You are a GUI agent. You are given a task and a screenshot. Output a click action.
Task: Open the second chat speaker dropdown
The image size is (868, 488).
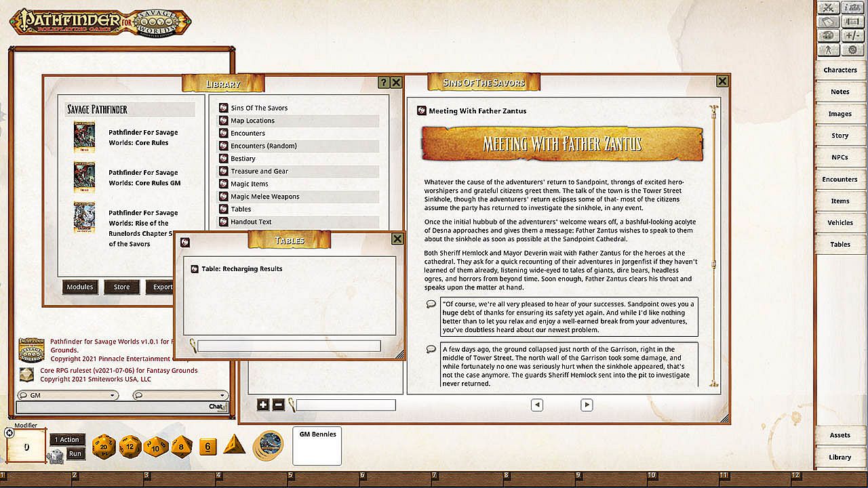[180, 395]
